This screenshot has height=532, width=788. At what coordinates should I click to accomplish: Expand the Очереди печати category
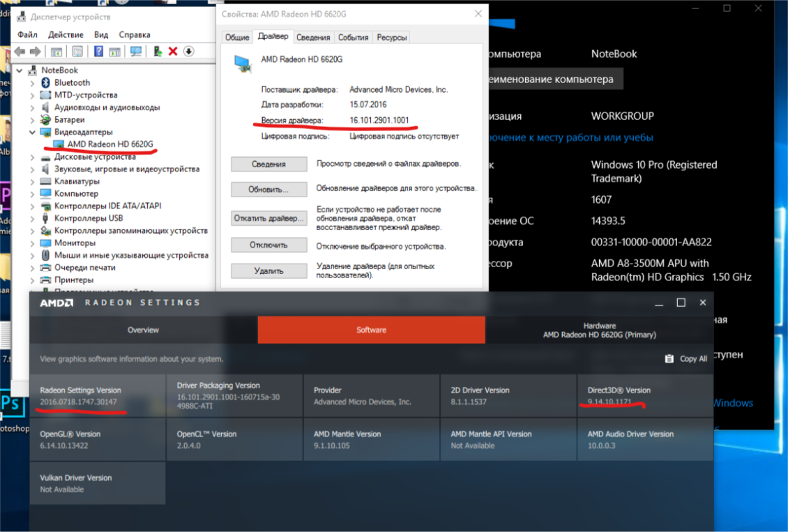tap(33, 268)
